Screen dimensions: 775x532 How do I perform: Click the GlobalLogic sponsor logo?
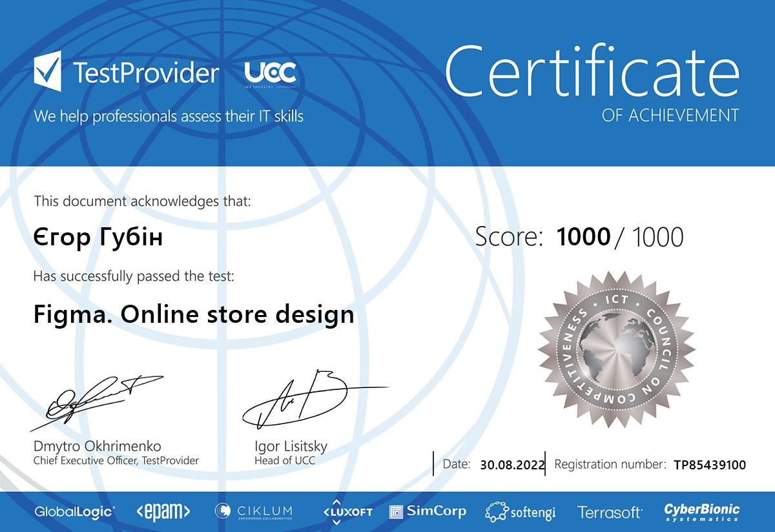tap(75, 512)
